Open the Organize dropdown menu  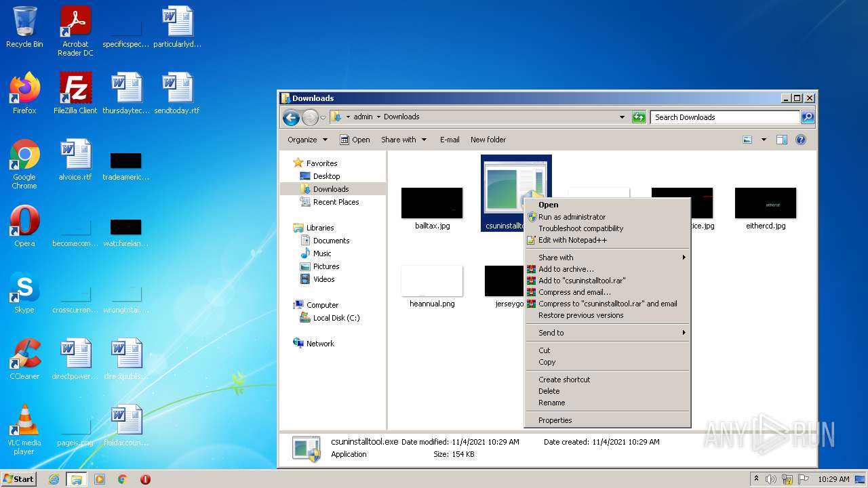coord(308,140)
